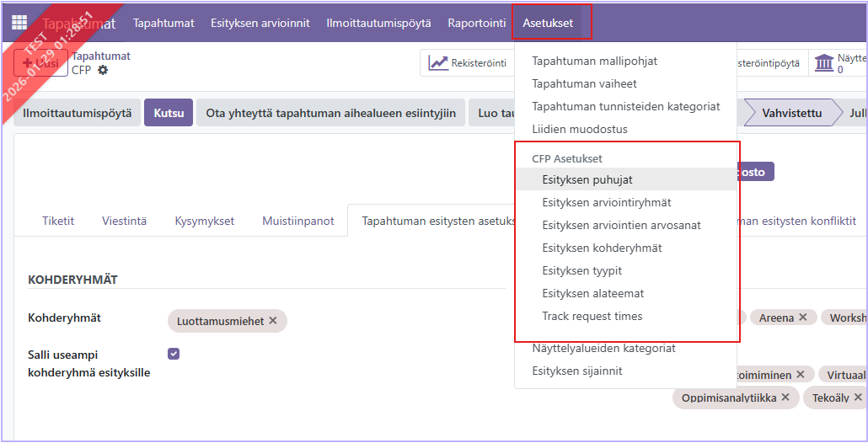
Task: Click the Näyttely building icon
Action: pyautogui.click(x=823, y=63)
